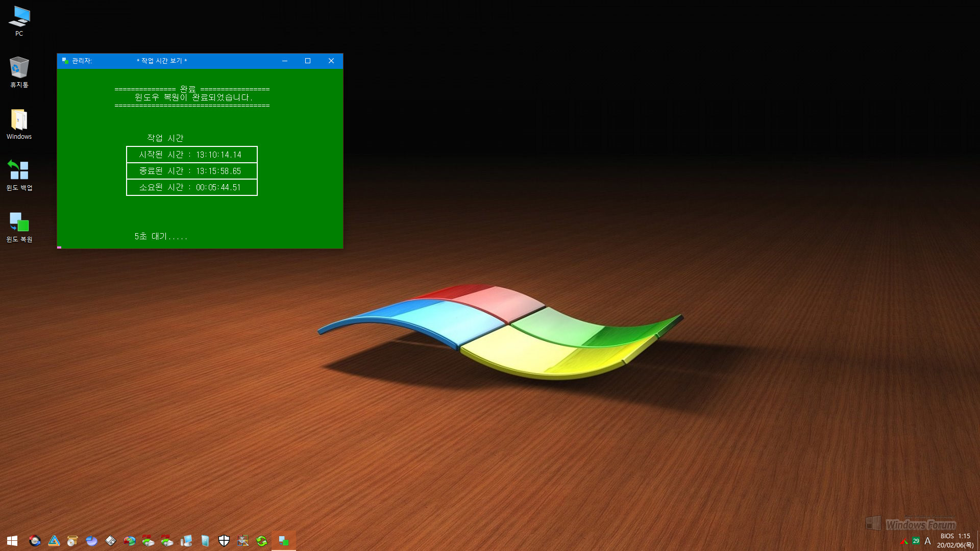Screen dimensions: 980x551
Task: Click the '시작된 시간 : 13:10:14.14' row
Action: click(192, 155)
